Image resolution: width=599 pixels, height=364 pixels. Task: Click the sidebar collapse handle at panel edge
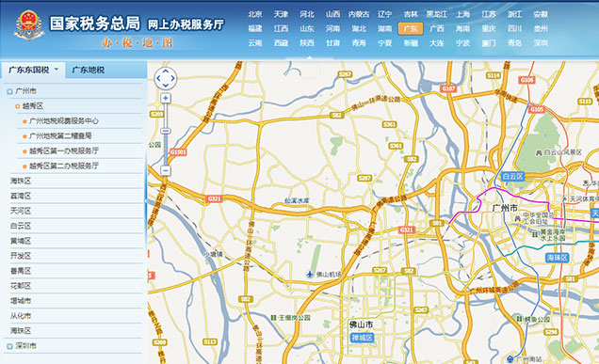146,200
